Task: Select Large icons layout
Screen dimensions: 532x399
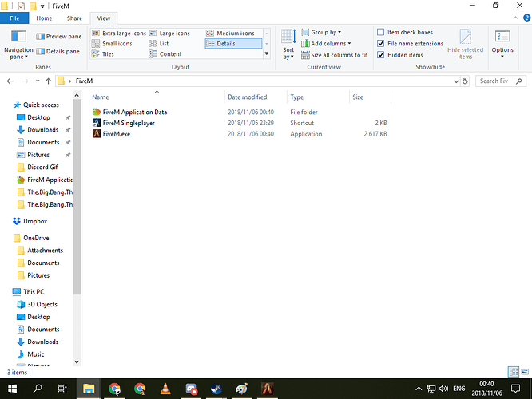Action: point(169,34)
